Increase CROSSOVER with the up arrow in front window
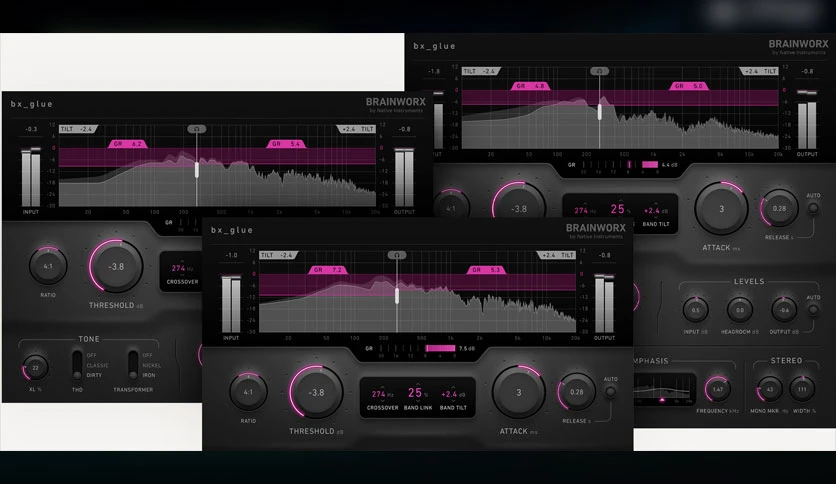 point(382,386)
